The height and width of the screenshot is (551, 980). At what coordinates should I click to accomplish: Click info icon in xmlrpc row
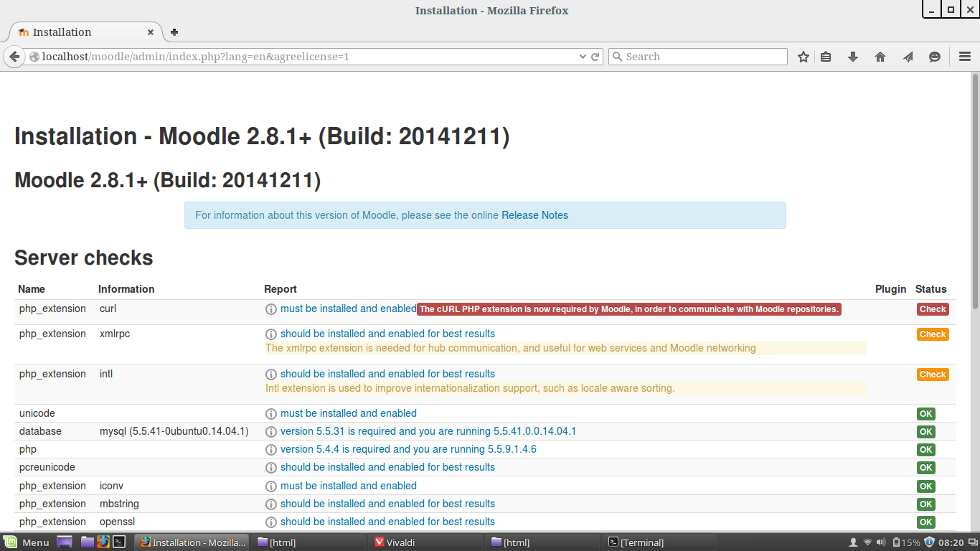coord(271,334)
